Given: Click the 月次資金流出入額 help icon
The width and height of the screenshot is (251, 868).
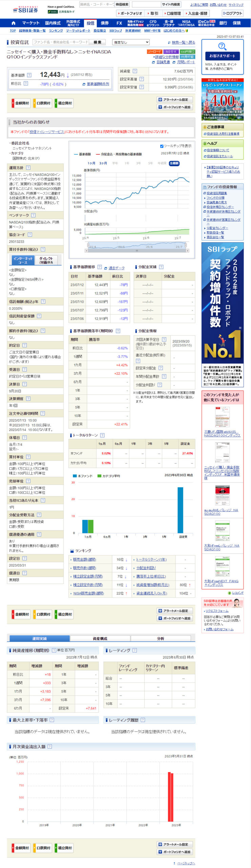Looking at the screenshot, I should 50,746.
